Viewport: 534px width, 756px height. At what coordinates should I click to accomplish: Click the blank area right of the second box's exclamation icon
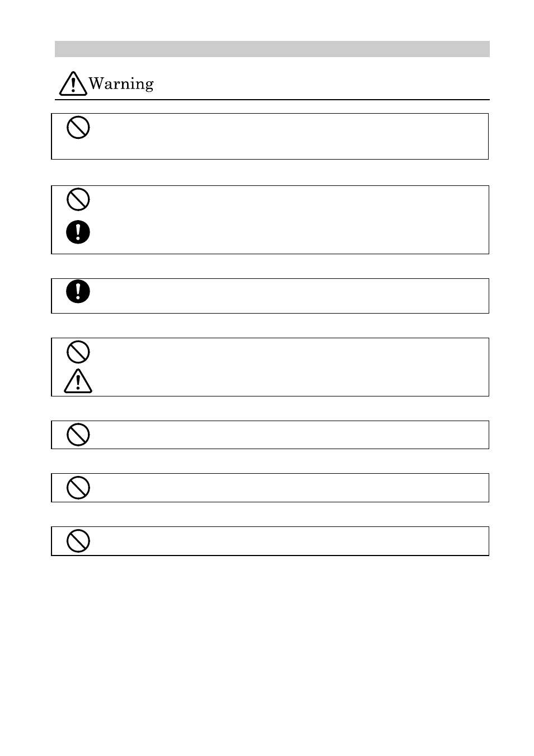(x=288, y=232)
